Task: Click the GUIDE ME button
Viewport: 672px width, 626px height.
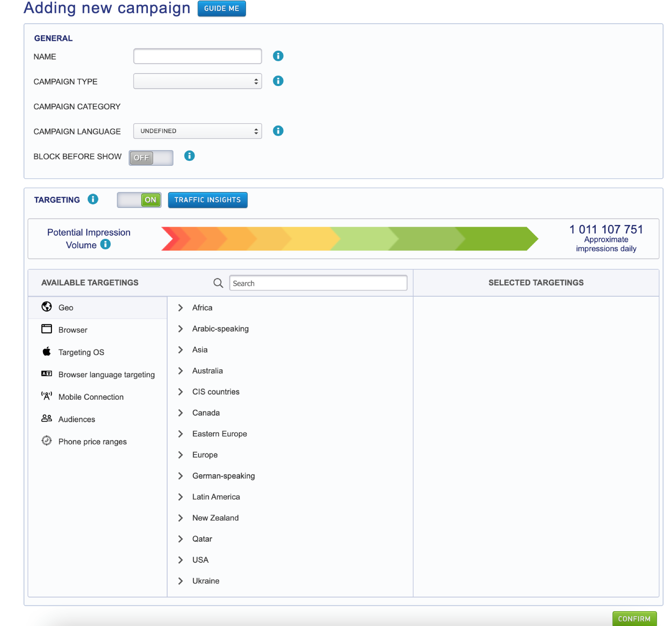Action: (222, 9)
